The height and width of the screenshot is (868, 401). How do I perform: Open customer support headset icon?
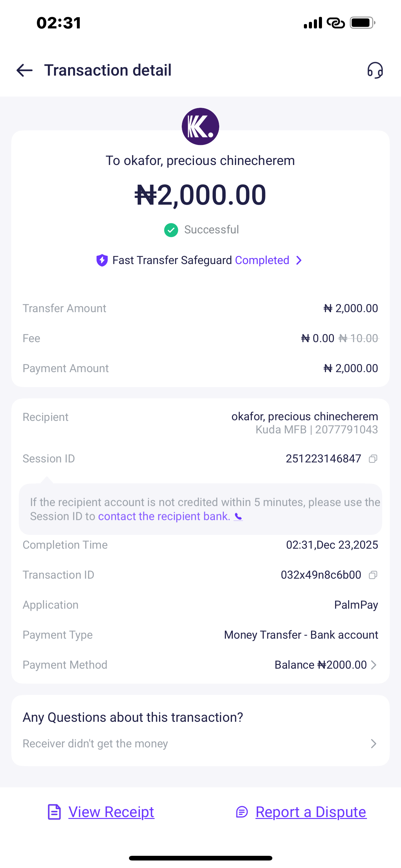tap(375, 70)
